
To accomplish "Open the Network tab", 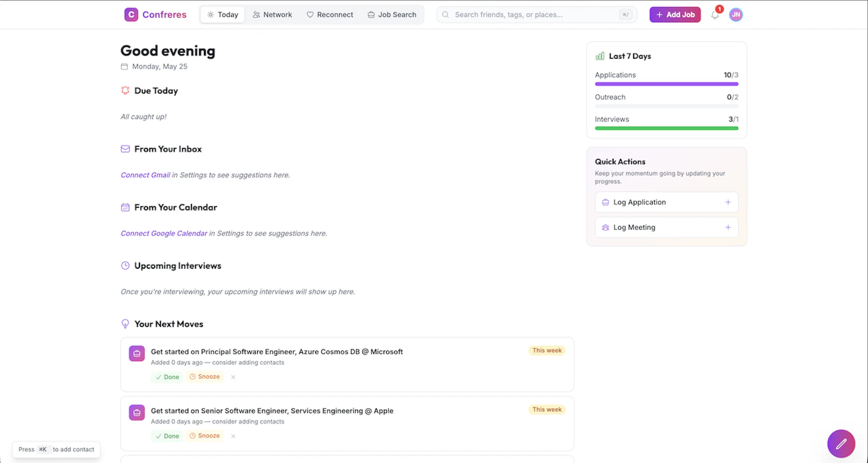I will coord(272,15).
